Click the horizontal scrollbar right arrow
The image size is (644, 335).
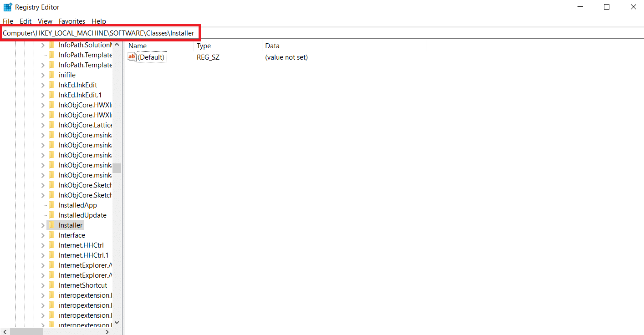108,331
